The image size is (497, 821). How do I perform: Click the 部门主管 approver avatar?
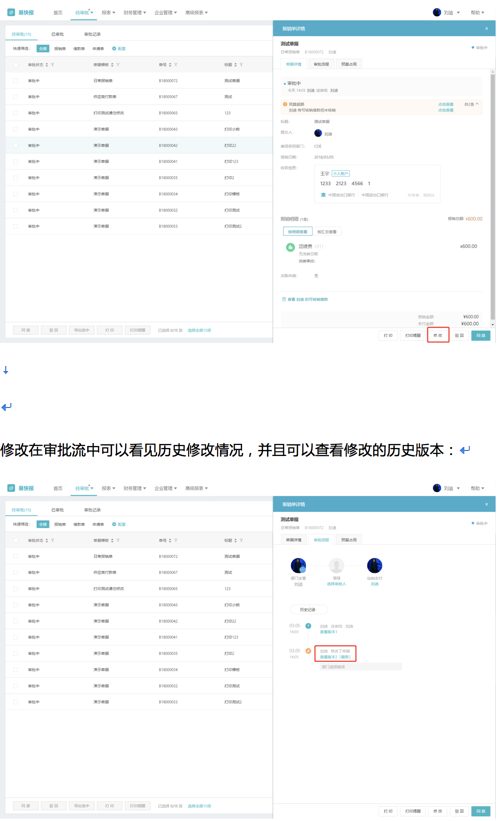pos(298,566)
